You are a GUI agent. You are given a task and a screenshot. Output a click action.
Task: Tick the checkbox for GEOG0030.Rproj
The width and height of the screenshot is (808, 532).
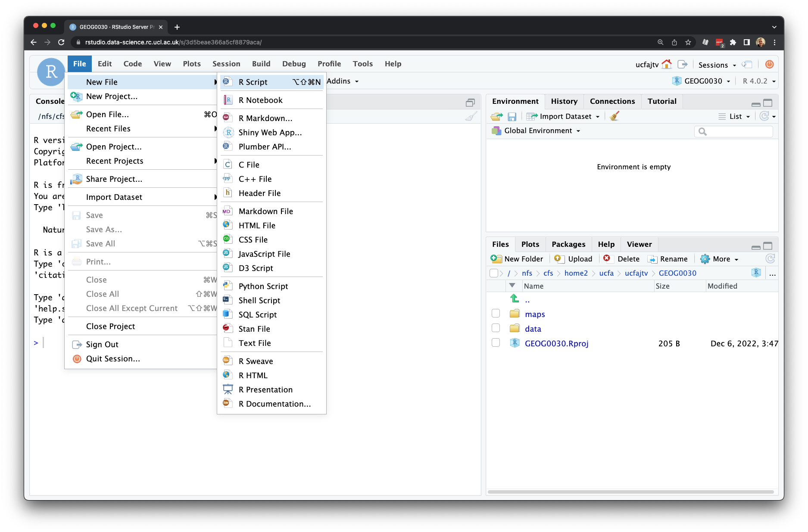(x=496, y=342)
